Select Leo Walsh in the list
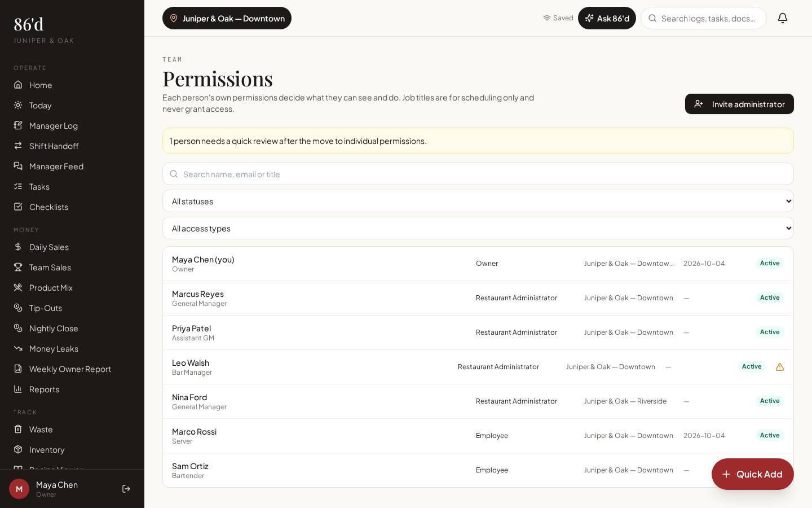The image size is (812, 508). click(x=478, y=367)
